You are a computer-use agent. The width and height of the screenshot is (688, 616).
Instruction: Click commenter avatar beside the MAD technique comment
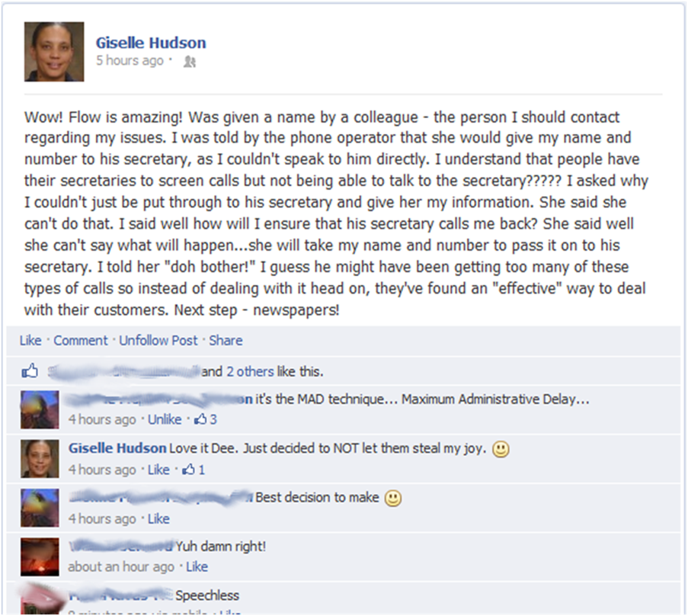[x=40, y=409]
